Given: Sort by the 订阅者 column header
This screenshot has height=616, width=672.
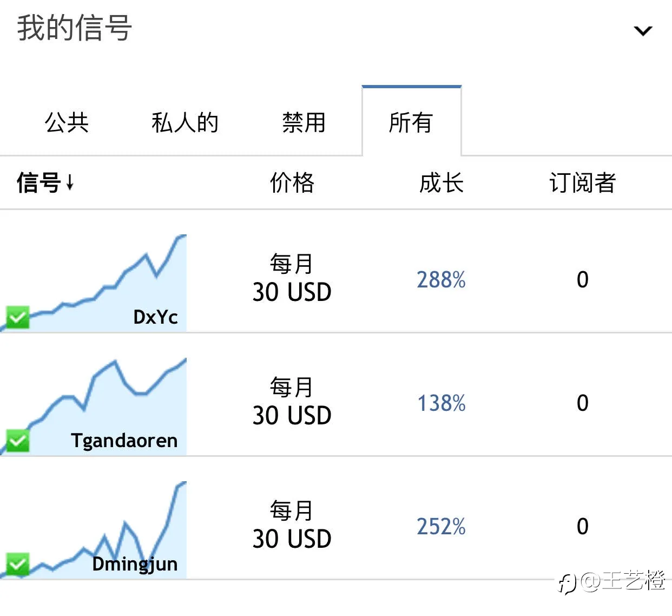Looking at the screenshot, I should click(x=583, y=182).
